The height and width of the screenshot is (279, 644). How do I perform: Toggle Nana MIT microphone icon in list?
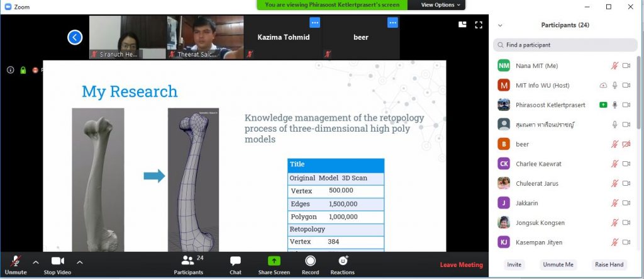614,65
